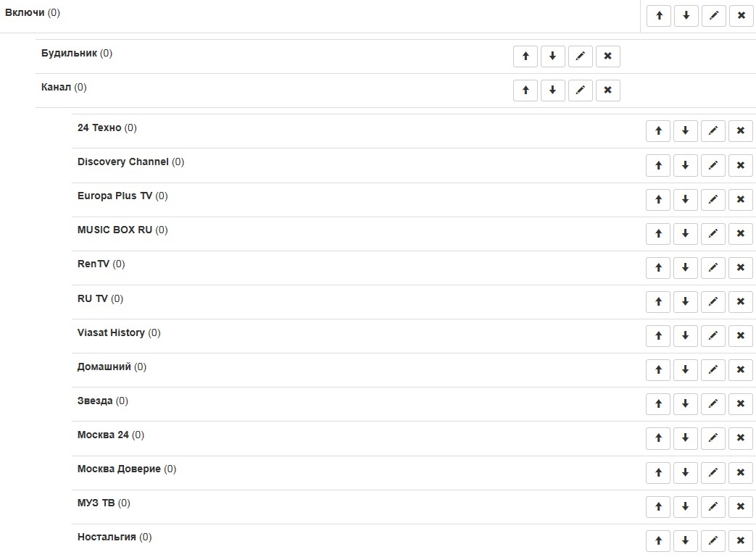This screenshot has width=756, height=557.
Task: Move 24 Техно up
Action: click(x=658, y=130)
